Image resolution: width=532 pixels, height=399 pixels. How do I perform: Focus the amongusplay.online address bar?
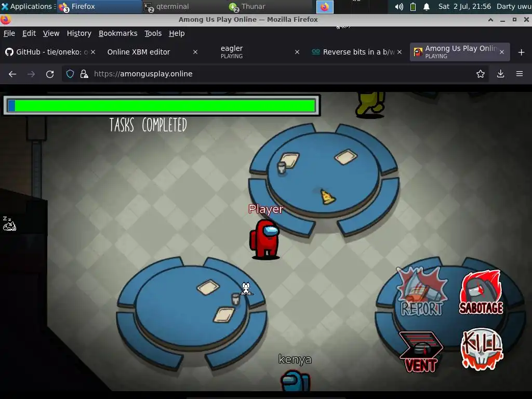(275, 74)
